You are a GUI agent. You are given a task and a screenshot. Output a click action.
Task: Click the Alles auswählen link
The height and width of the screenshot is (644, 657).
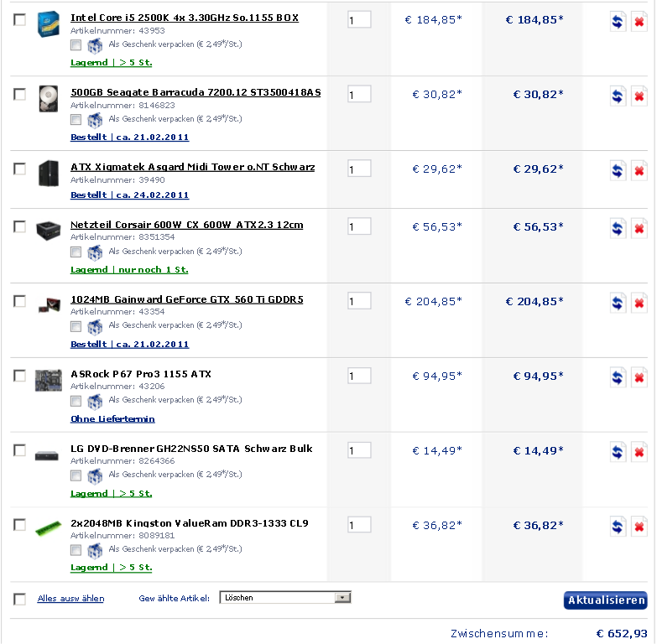(70, 599)
